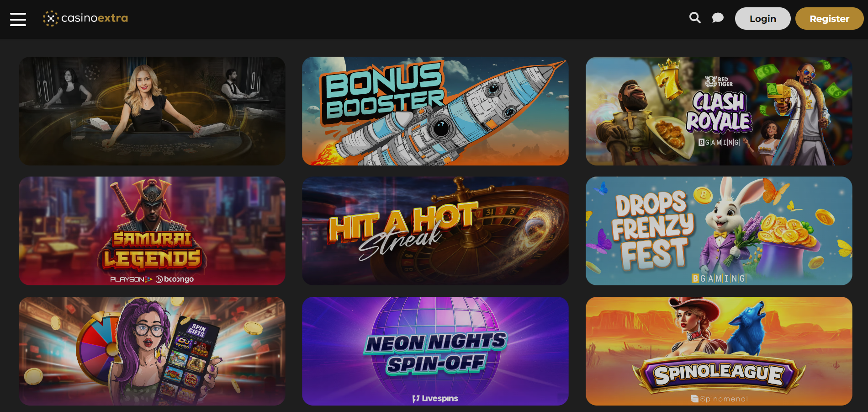Screen dimensions: 868x412
Task: Open the Clash Royale tournament banner
Action: (x=719, y=111)
